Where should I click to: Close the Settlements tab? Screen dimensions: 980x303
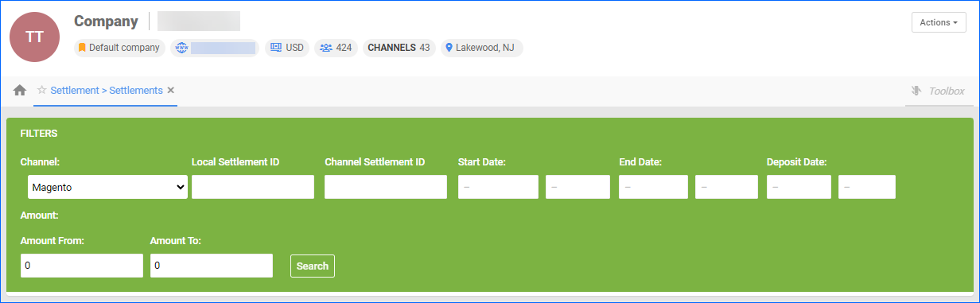[x=171, y=91]
